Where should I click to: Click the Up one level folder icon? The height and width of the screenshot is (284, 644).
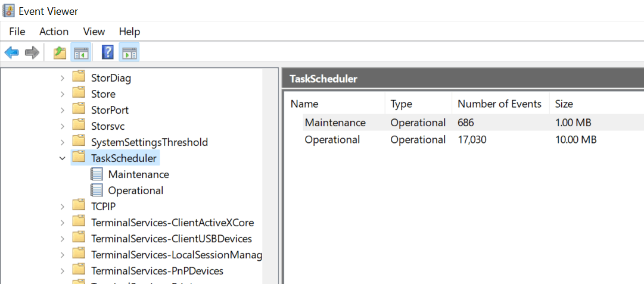pyautogui.click(x=60, y=52)
